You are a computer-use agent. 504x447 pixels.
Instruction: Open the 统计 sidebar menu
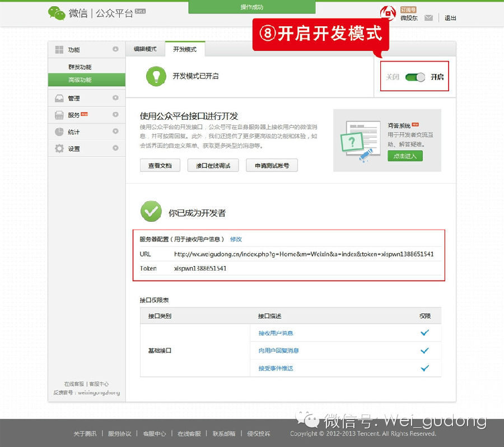[x=86, y=132]
